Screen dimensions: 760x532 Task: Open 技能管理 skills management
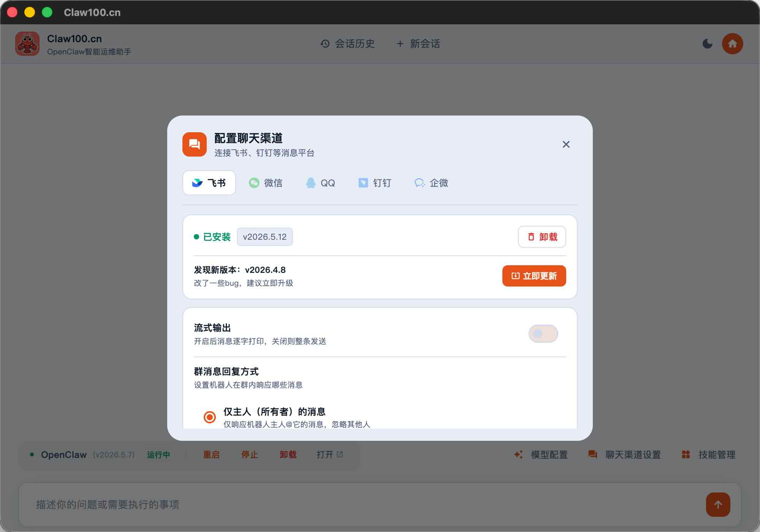tap(709, 454)
